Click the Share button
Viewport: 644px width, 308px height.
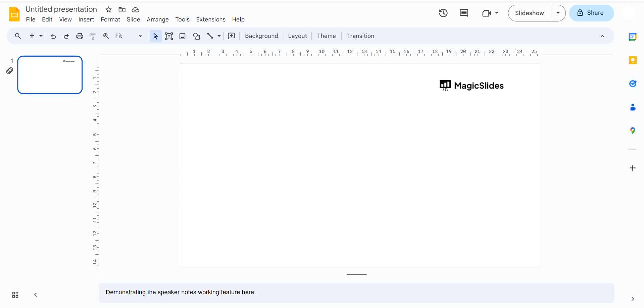(x=591, y=13)
